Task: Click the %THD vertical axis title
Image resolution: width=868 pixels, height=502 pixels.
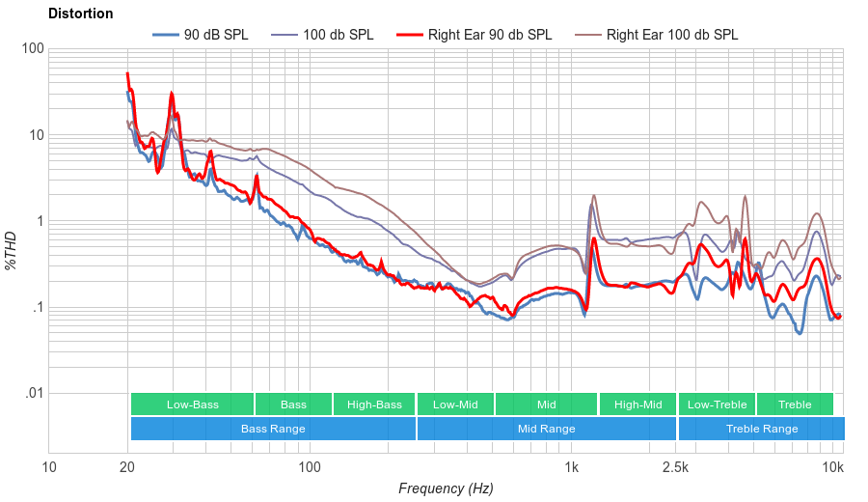Action: [13, 250]
